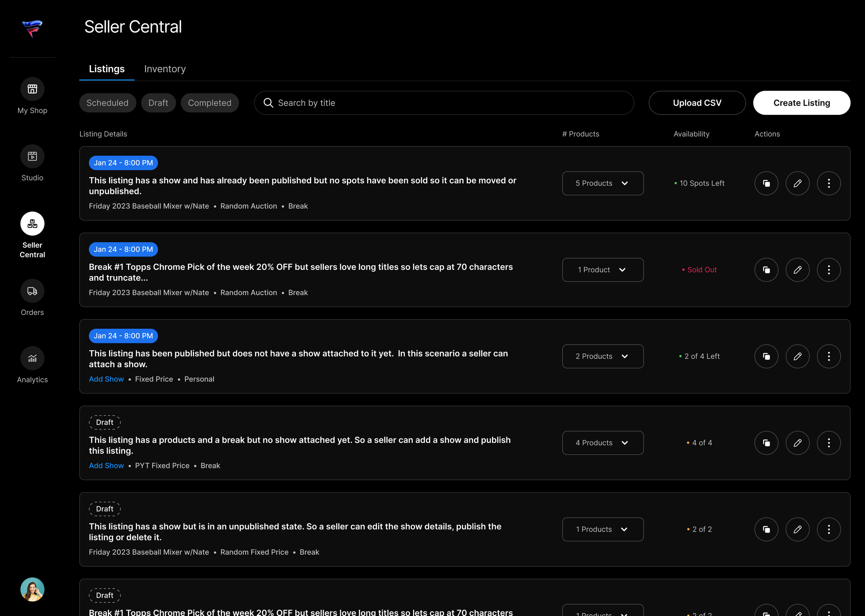This screenshot has height=616, width=865.
Task: Click the Create Listing button
Action: [x=801, y=103]
